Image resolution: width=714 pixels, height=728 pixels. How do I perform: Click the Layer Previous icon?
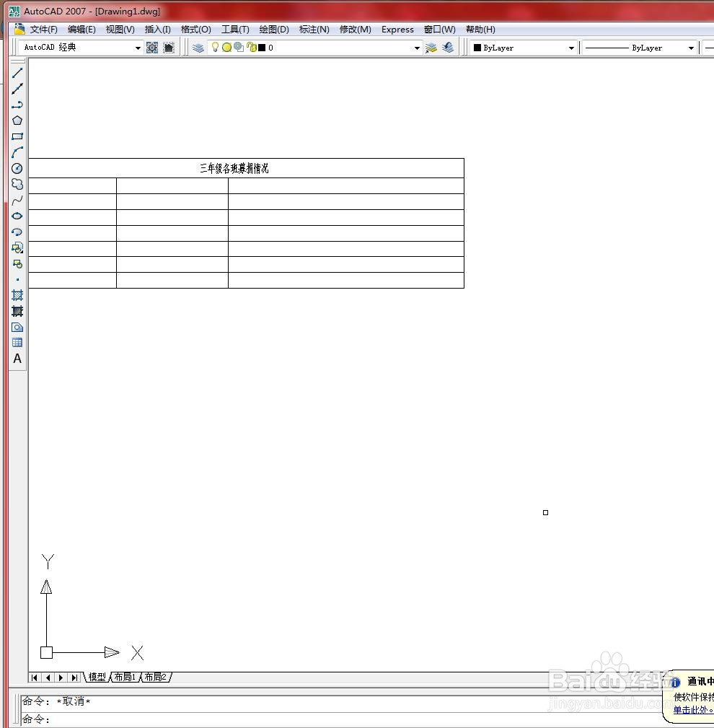click(x=448, y=48)
